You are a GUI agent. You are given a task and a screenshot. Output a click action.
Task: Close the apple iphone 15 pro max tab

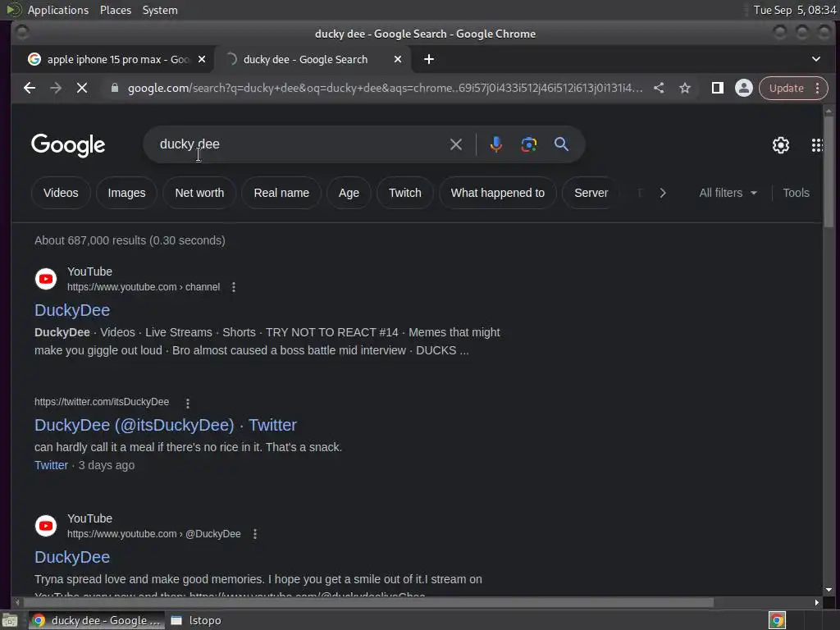click(202, 59)
